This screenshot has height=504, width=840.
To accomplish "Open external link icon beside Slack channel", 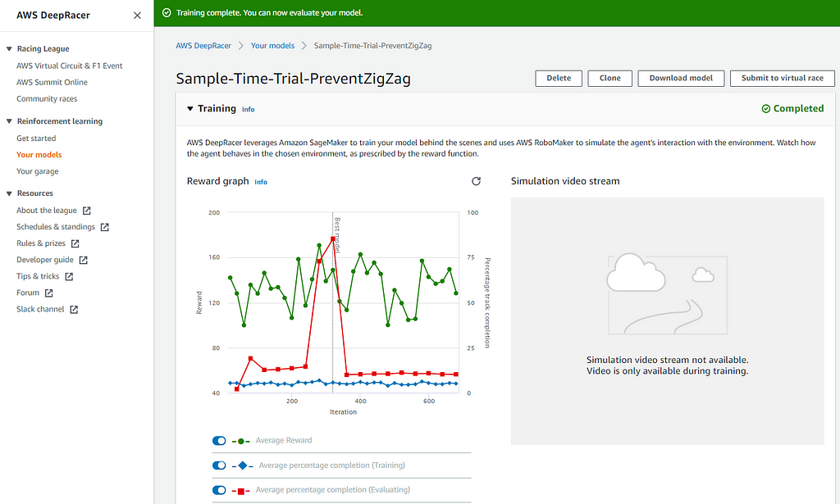I will pyautogui.click(x=74, y=310).
